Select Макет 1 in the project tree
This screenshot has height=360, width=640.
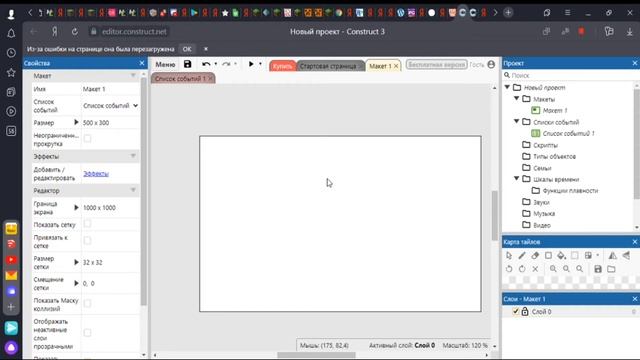point(555,110)
